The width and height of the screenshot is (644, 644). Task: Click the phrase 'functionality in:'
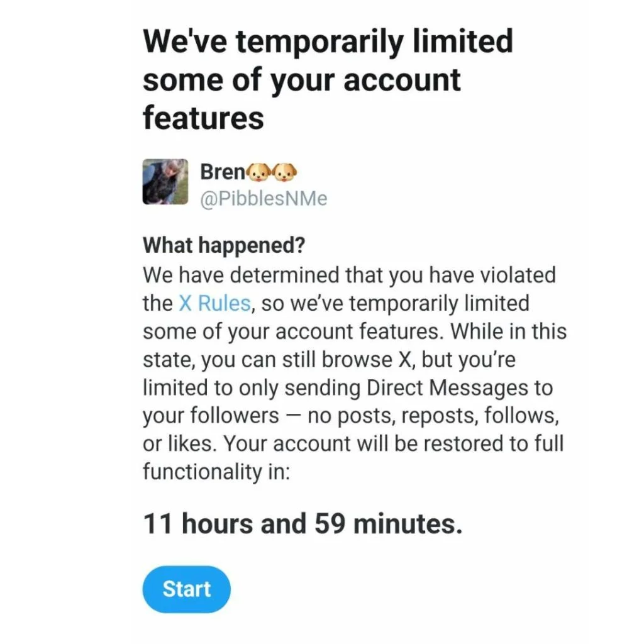coord(216,472)
